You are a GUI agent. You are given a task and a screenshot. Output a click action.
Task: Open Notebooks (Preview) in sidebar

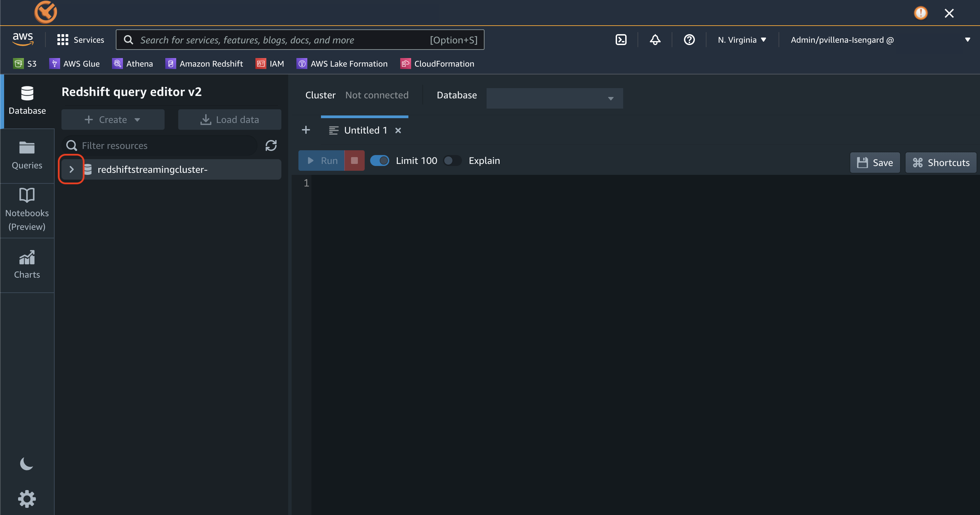pyautogui.click(x=27, y=210)
